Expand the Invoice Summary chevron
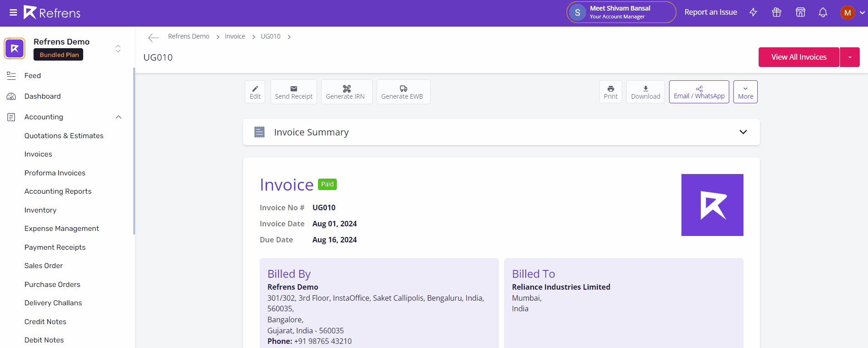The image size is (868, 348). [x=743, y=132]
